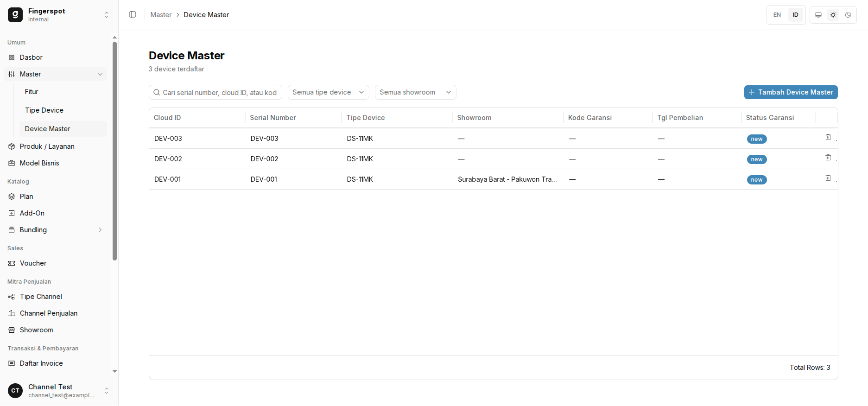Toggle the sidebar panel icon
The width and height of the screenshot is (868, 406).
coord(133,15)
